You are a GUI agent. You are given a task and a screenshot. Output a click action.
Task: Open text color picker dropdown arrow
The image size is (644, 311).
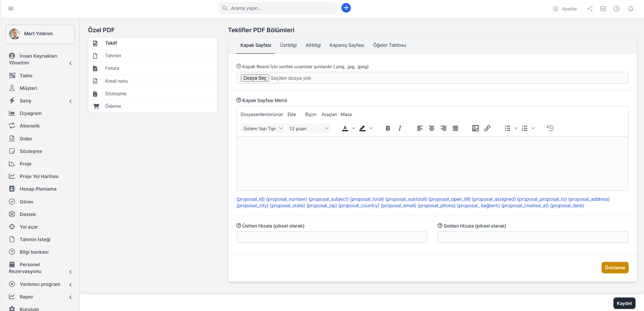[354, 128]
